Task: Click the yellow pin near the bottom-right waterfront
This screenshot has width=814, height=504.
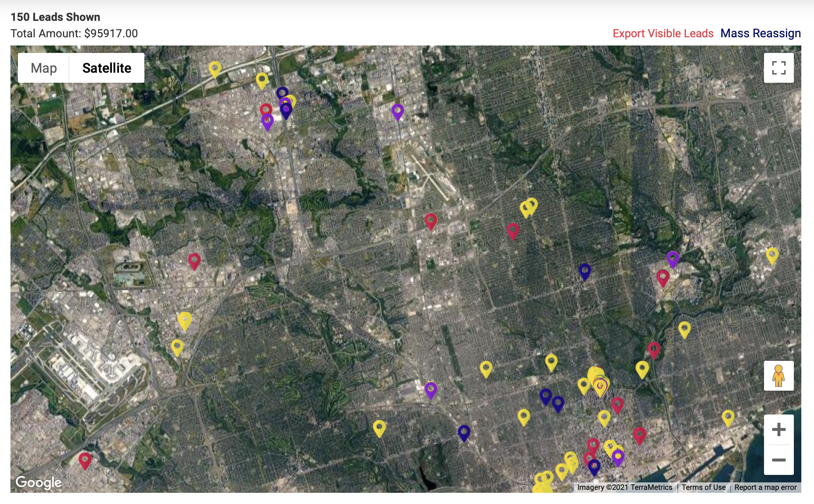Action: click(728, 418)
